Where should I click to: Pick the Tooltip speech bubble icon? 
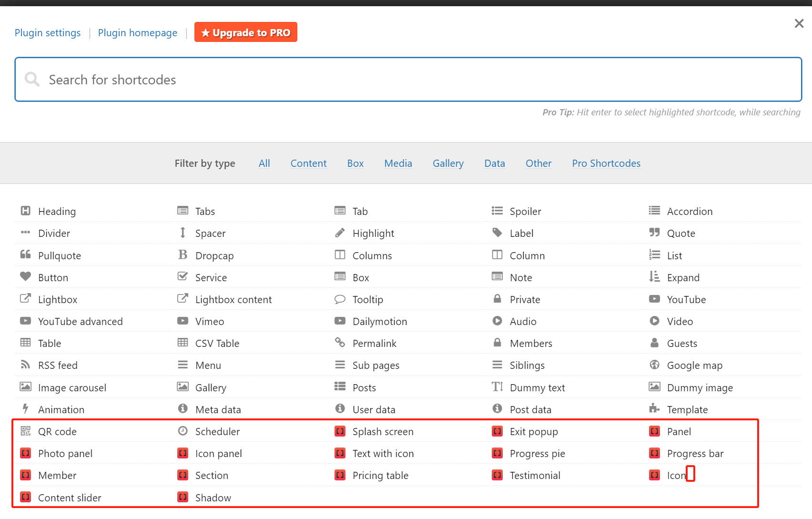pyautogui.click(x=340, y=299)
